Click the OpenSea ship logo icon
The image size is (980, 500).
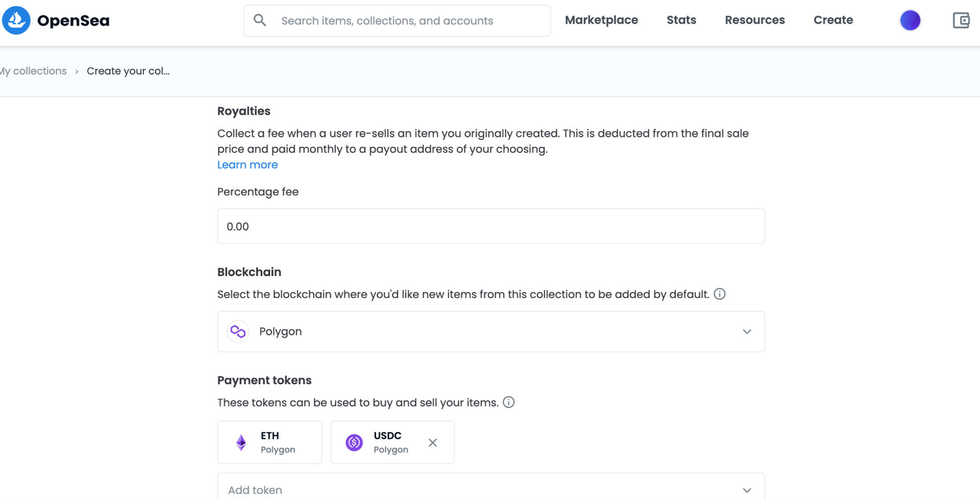tap(16, 21)
